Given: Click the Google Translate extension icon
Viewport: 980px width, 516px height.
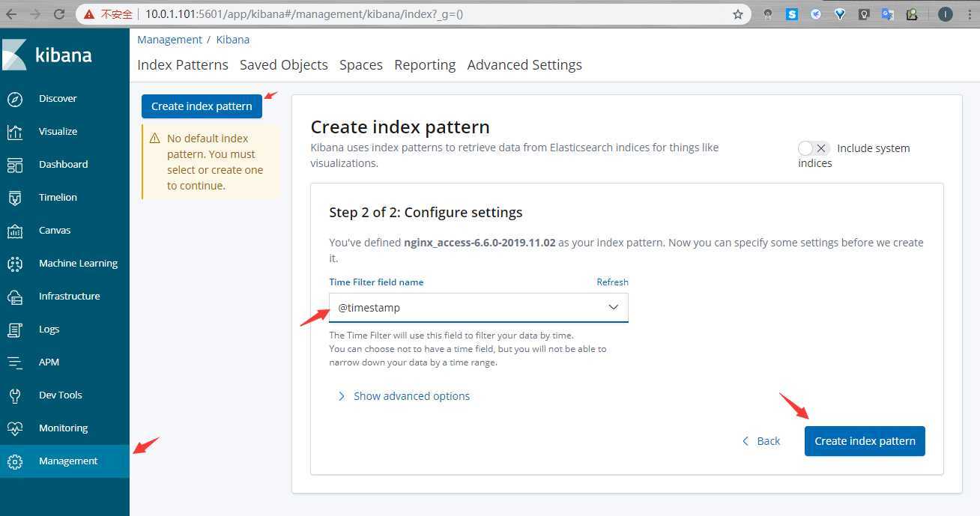Looking at the screenshot, I should 888,14.
